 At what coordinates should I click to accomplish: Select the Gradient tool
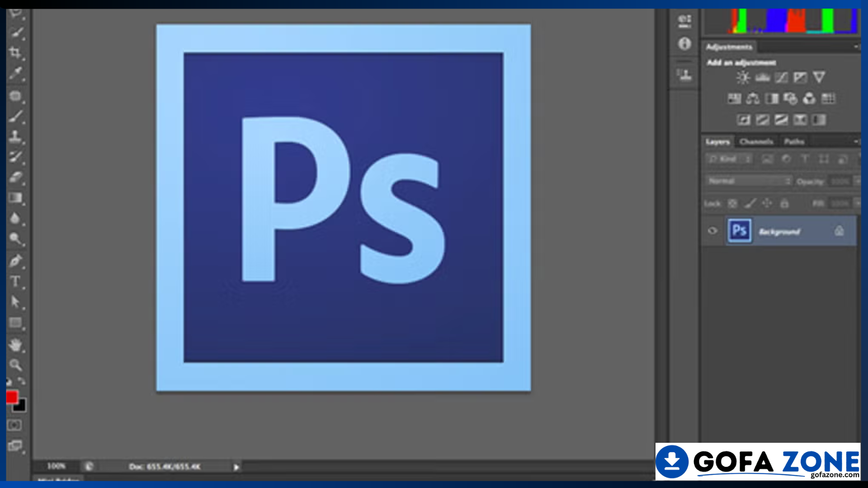pos(15,198)
